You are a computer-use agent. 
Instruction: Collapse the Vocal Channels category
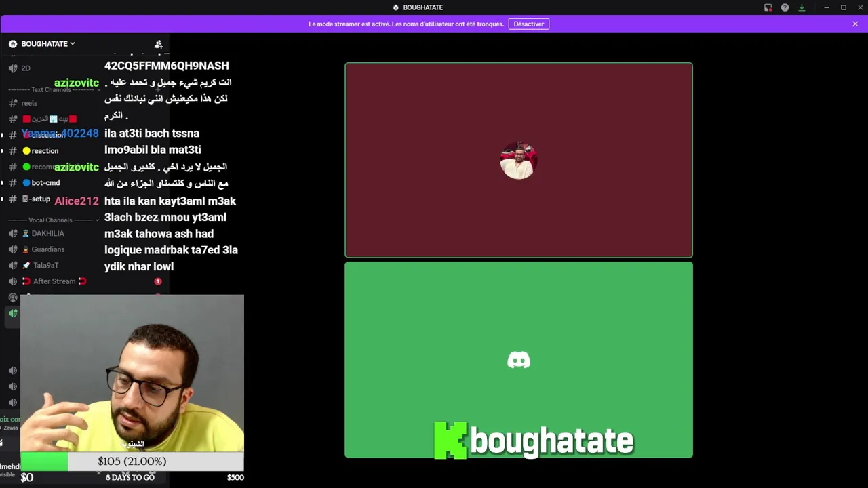54,220
